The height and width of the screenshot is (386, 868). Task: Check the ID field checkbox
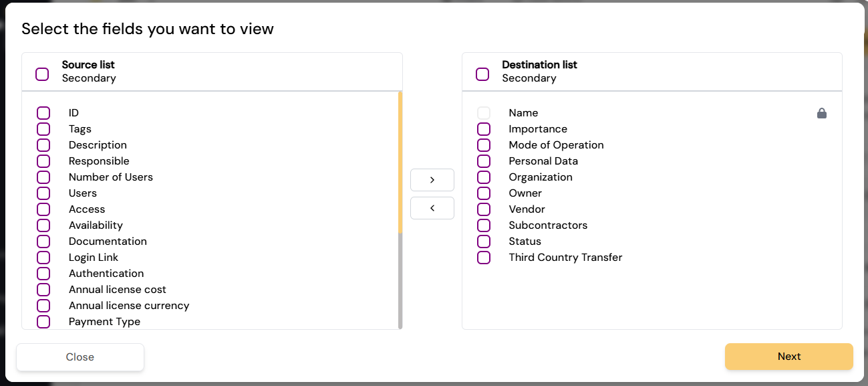pos(43,113)
